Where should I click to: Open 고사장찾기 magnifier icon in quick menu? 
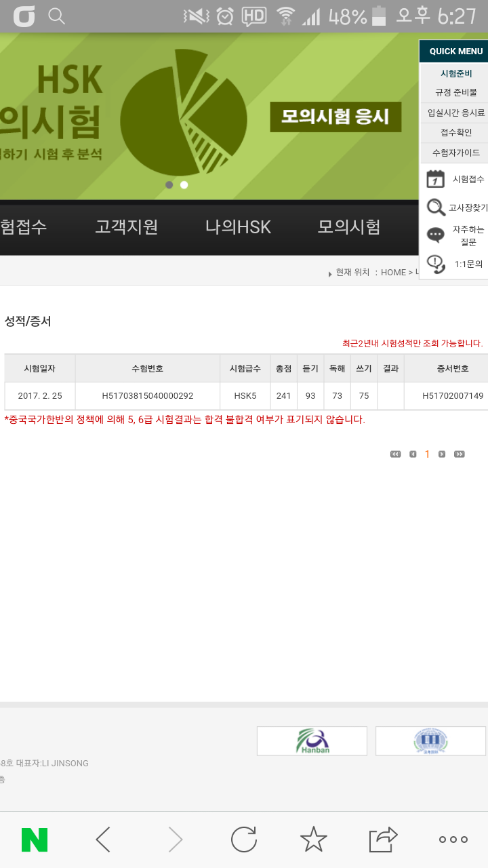[x=436, y=208]
